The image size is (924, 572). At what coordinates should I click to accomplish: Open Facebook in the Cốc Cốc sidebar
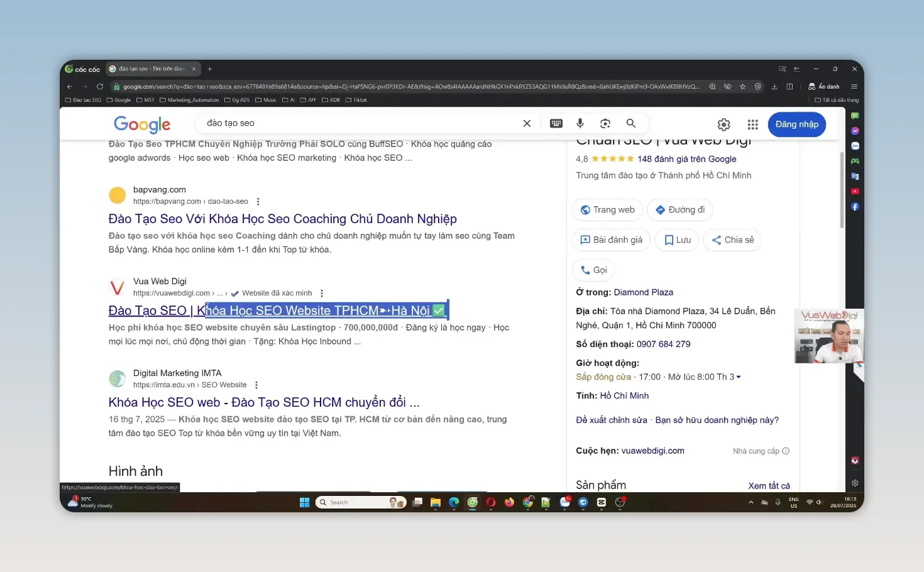(855, 206)
